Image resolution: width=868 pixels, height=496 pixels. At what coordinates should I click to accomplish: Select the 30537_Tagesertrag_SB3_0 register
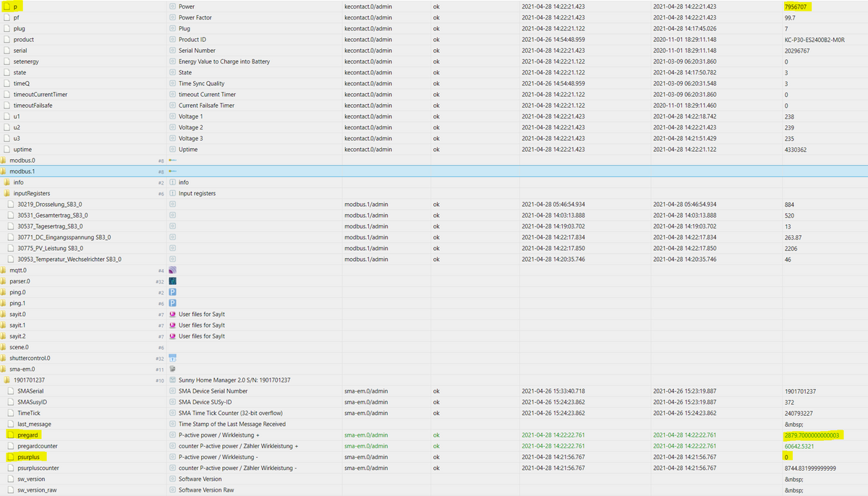[51, 226]
